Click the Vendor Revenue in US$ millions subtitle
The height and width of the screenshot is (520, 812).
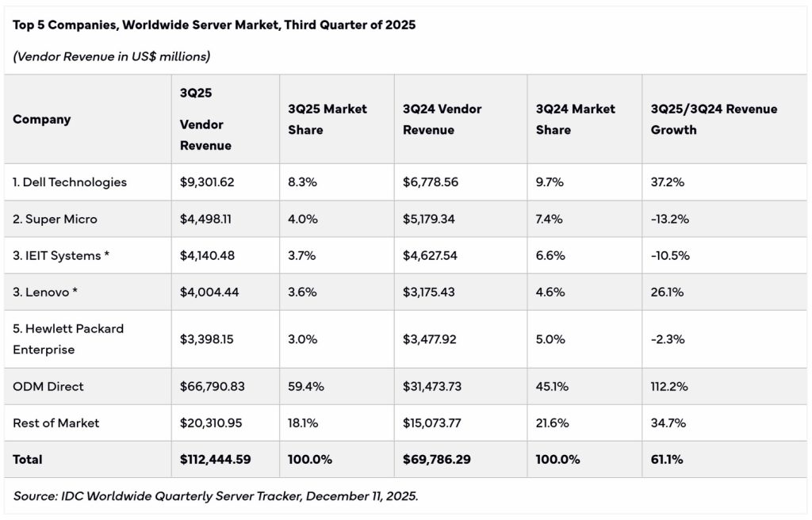pos(112,56)
